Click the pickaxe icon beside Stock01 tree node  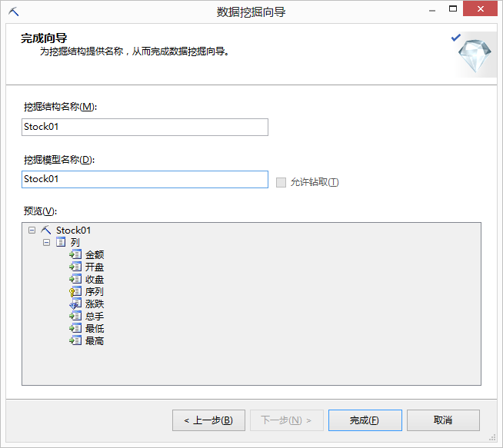(46, 230)
